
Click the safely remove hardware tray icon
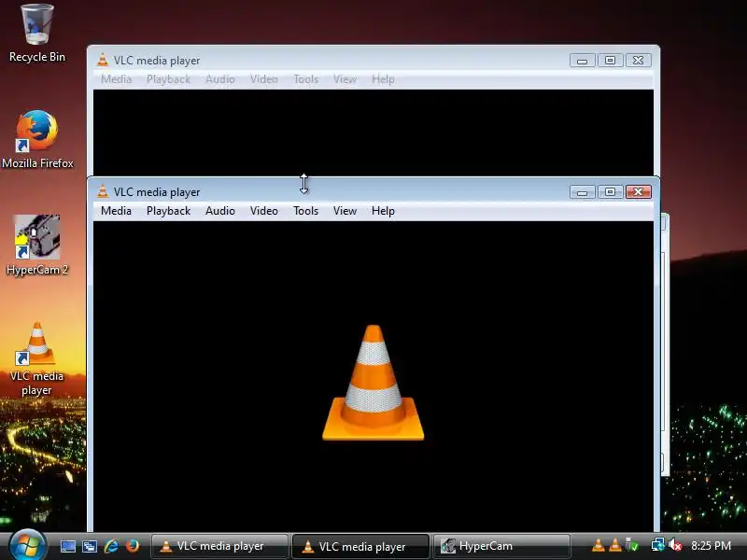[632, 545]
